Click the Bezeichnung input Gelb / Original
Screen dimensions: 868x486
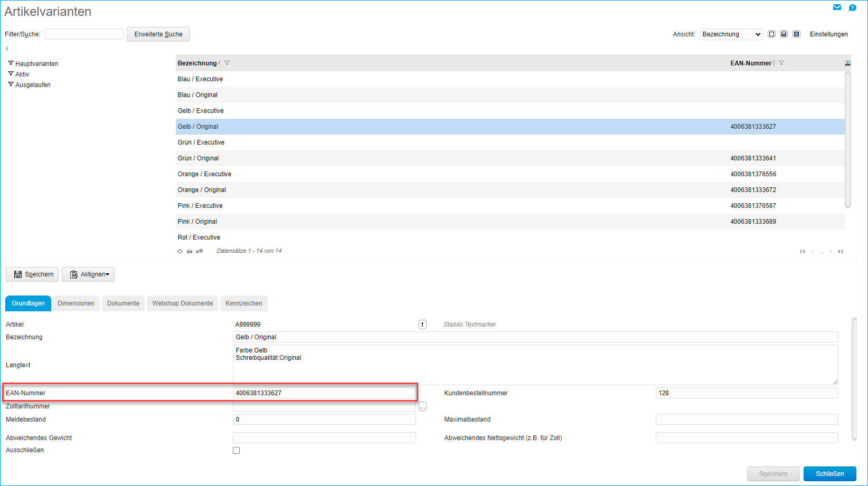tap(535, 337)
